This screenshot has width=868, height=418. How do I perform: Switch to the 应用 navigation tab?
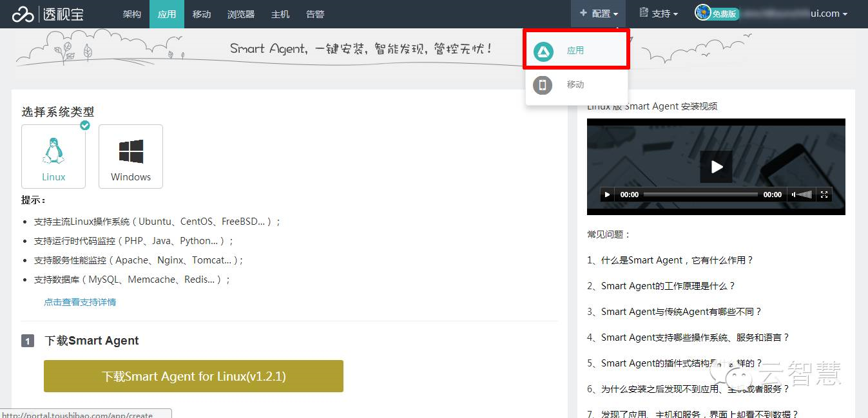(x=167, y=14)
